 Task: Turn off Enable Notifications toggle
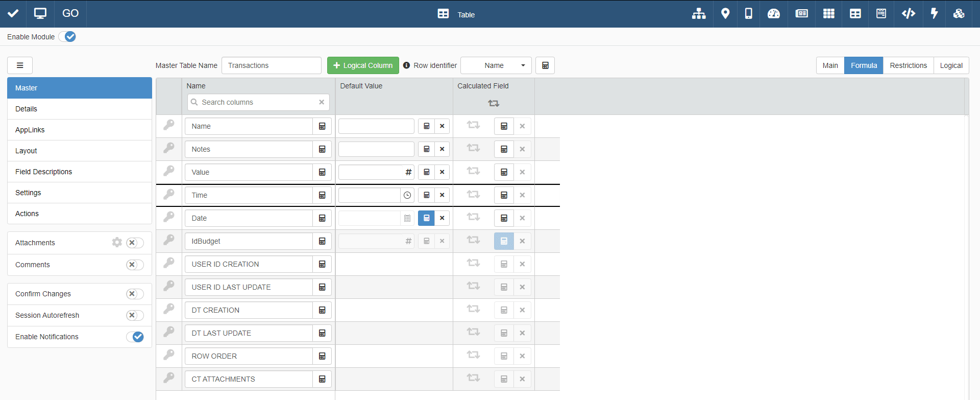(135, 337)
